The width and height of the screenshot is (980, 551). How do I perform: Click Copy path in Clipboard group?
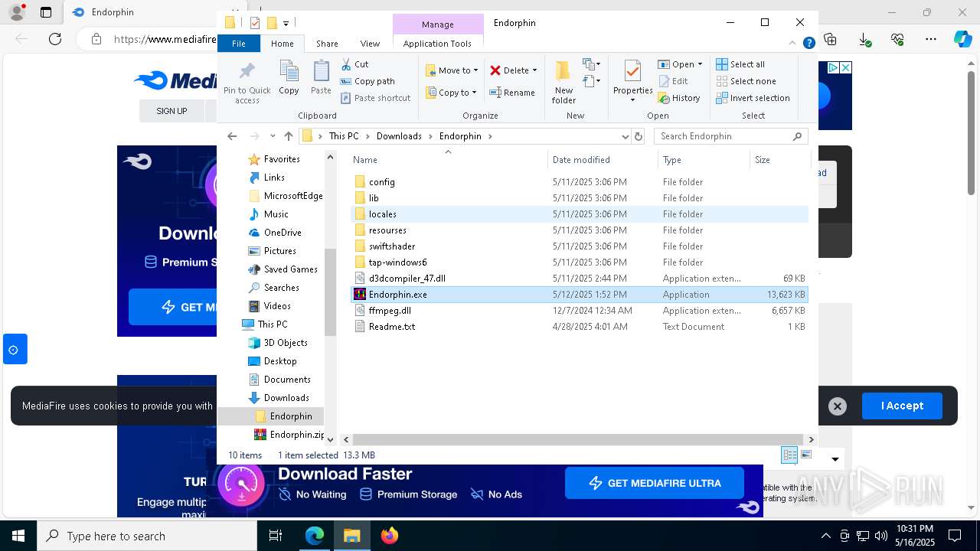pyautogui.click(x=368, y=81)
